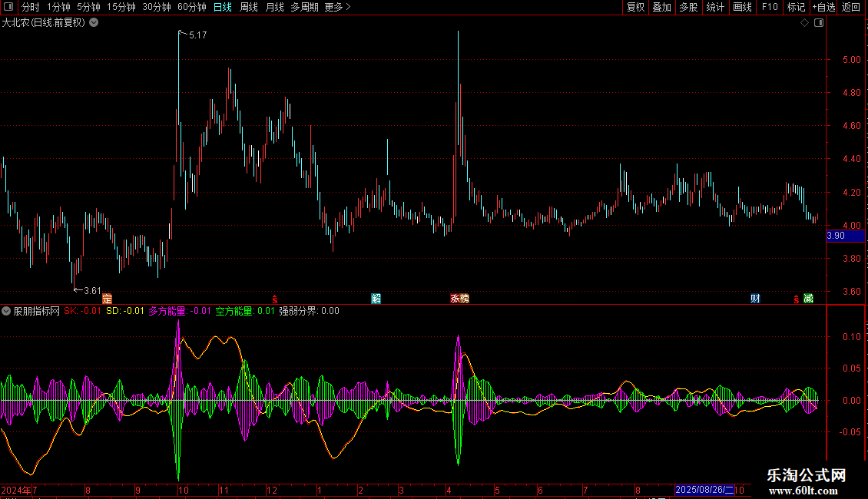Image resolution: width=868 pixels, height=499 pixels.
Task: Click the 画线 drawing button
Action: (742, 7)
